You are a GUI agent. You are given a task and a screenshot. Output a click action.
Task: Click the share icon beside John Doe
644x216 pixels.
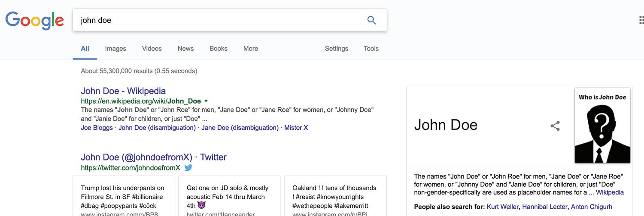pyautogui.click(x=555, y=126)
